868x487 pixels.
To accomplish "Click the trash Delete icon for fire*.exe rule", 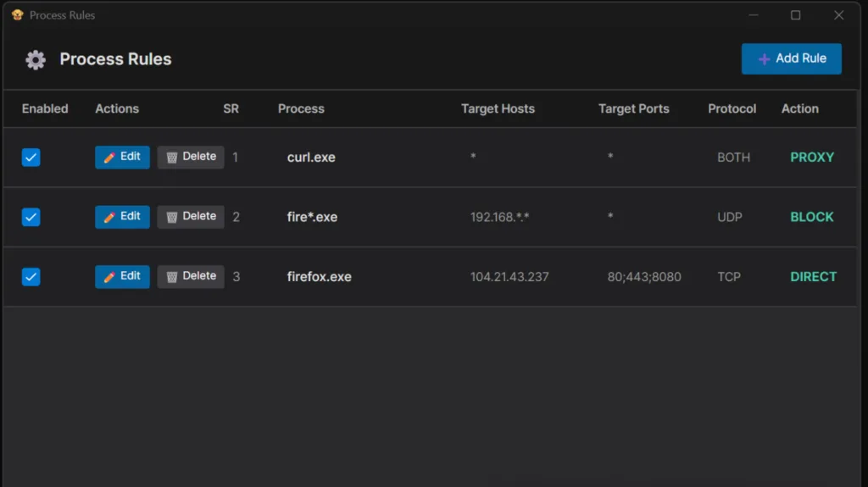I will coord(172,218).
